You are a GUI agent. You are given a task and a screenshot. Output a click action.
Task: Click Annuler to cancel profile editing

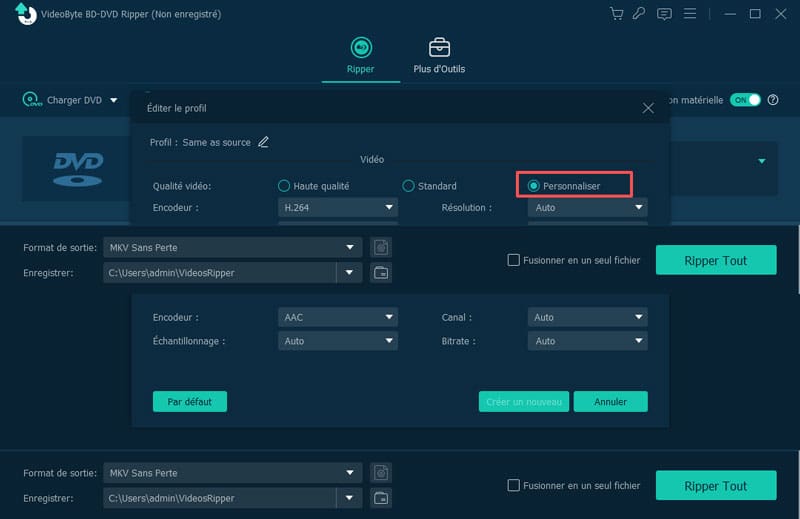point(610,402)
